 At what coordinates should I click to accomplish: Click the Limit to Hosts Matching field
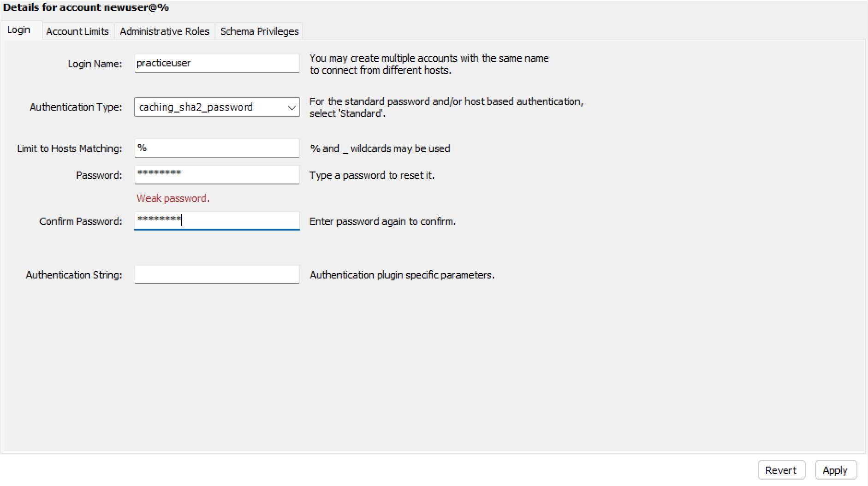(x=217, y=148)
